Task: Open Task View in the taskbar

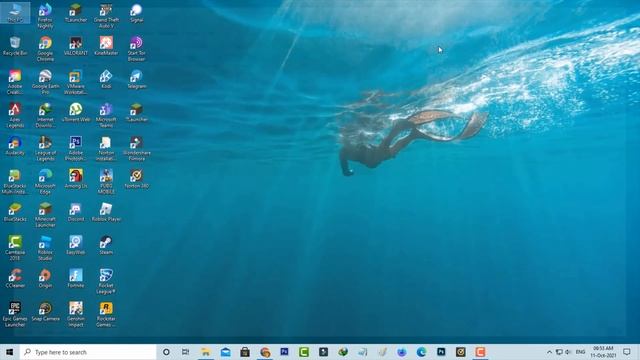Action: (186, 352)
